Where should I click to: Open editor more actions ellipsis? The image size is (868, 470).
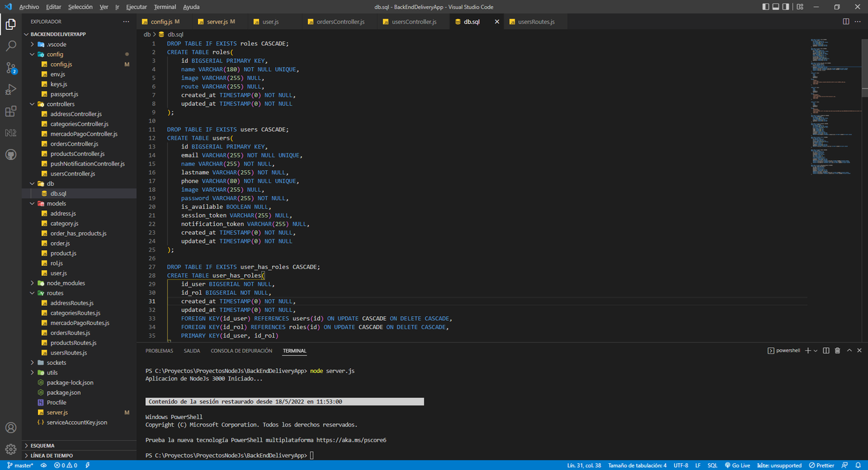coord(859,22)
